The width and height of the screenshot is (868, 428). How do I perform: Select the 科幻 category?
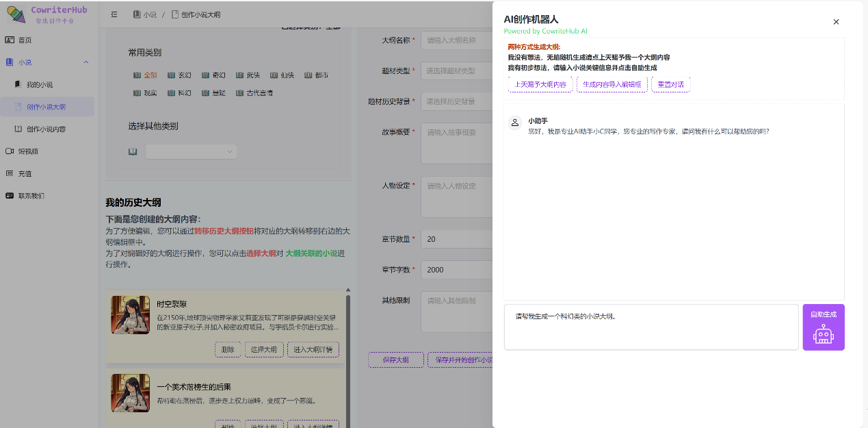(x=179, y=92)
